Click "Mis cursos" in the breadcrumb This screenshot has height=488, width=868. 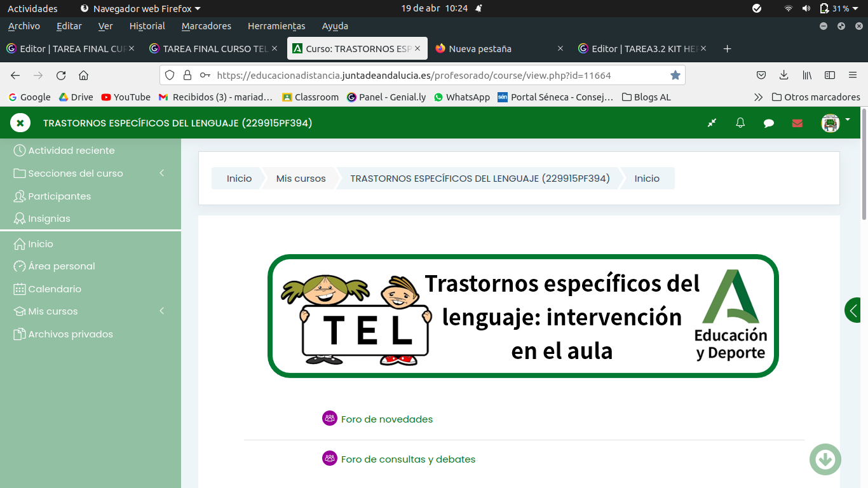pyautogui.click(x=300, y=179)
